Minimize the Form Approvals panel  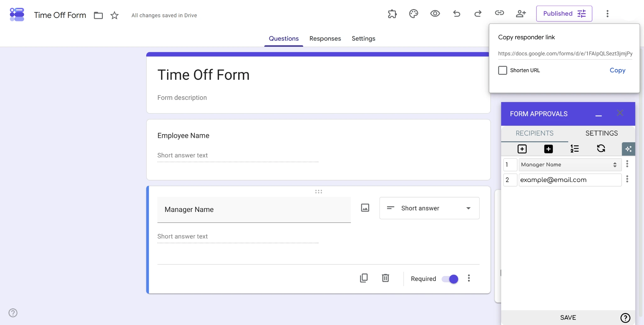pos(599,115)
